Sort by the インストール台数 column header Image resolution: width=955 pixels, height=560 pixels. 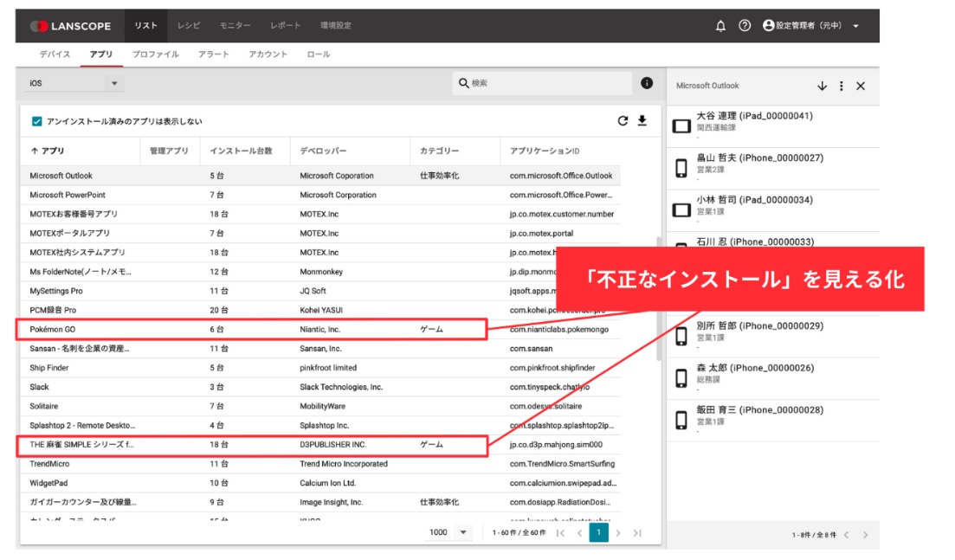[241, 151]
